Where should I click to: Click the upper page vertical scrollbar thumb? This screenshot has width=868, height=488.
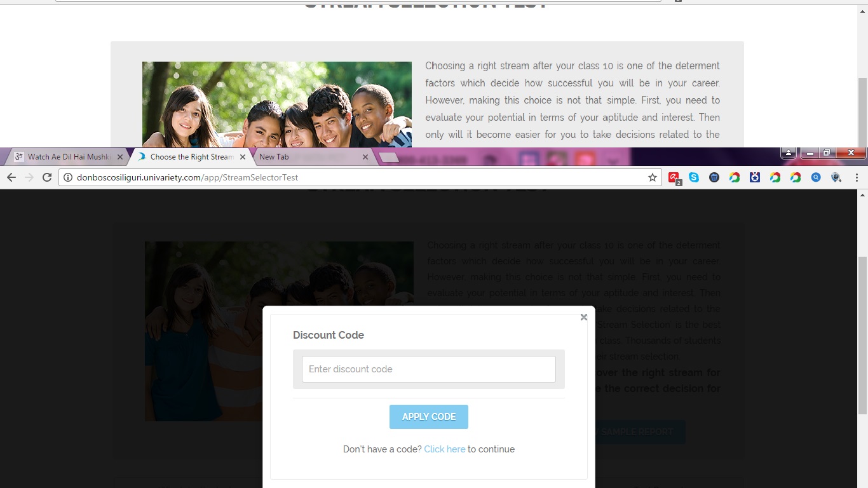[862, 113]
